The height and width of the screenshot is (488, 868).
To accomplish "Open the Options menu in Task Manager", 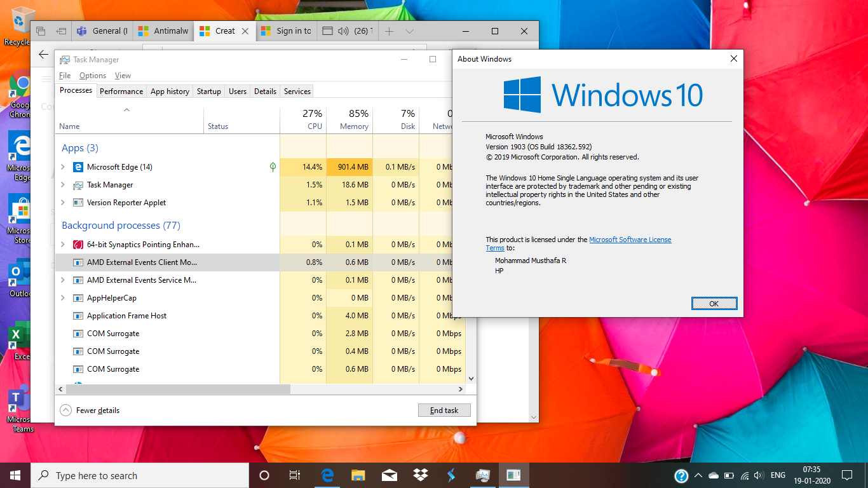I will 93,76.
